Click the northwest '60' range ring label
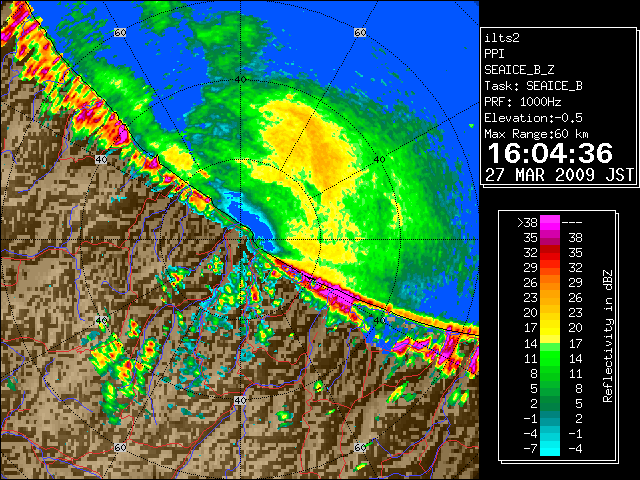Image resolution: width=640 pixels, height=480 pixels. (120, 32)
